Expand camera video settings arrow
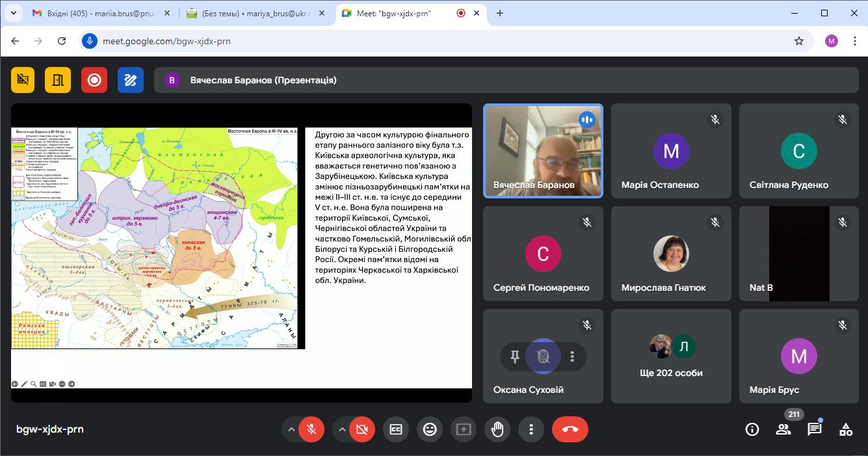Viewport: 868px width, 456px height. [x=342, y=429]
